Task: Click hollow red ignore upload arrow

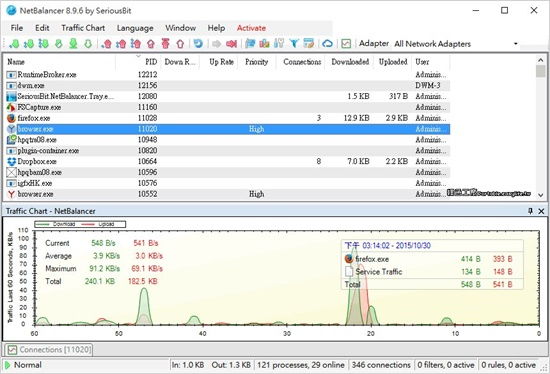Action: (180, 44)
